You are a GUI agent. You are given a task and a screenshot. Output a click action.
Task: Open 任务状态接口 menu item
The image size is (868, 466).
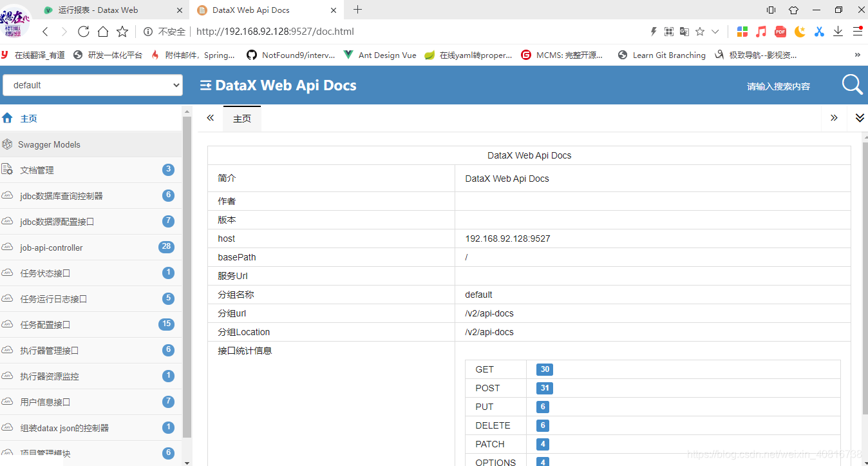(91, 273)
